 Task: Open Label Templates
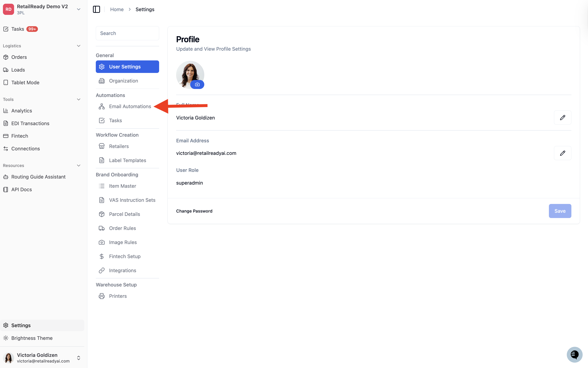pos(127,160)
